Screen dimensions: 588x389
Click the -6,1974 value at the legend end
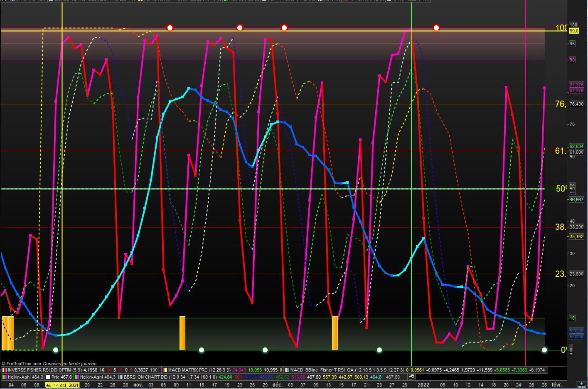click(x=537, y=370)
